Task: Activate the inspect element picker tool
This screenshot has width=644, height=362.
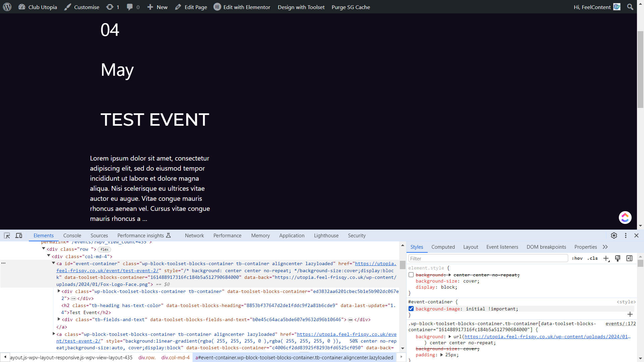Action: (7, 236)
